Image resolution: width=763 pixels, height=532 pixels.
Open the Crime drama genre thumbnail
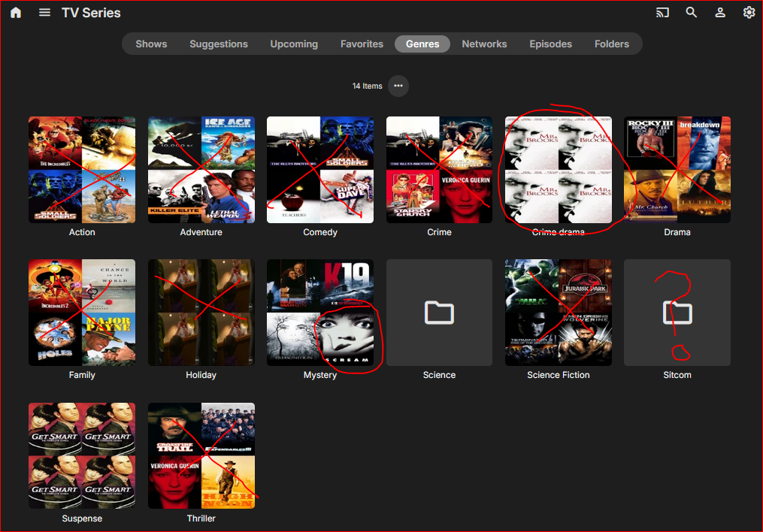pos(558,170)
